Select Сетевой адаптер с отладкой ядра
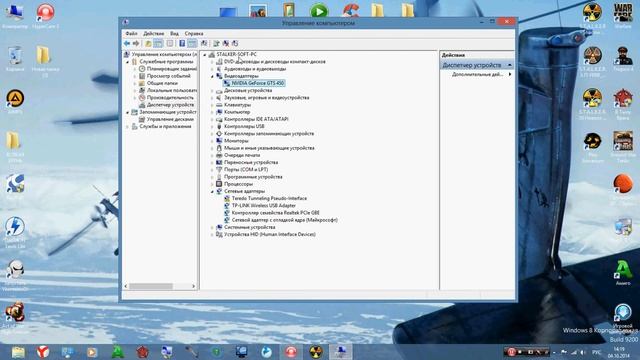The width and height of the screenshot is (640, 360). pos(284,220)
